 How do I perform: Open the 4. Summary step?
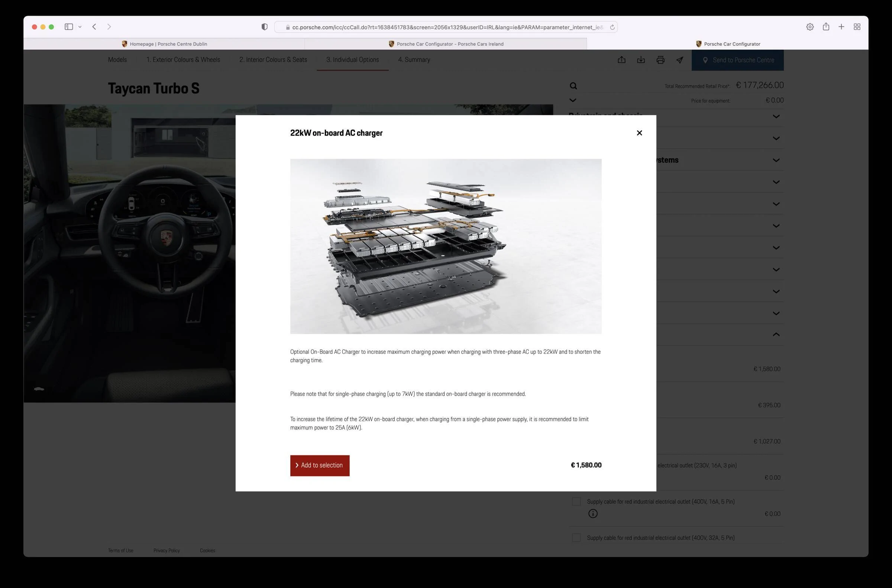click(414, 59)
